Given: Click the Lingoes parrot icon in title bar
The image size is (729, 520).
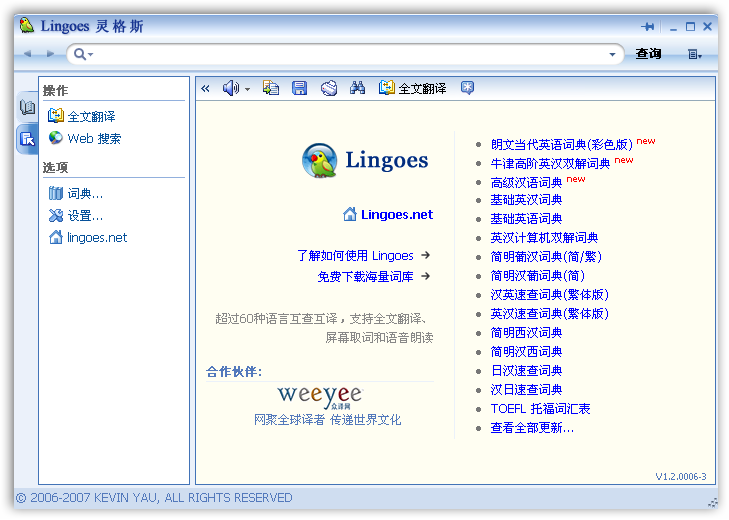Looking at the screenshot, I should [x=27, y=25].
